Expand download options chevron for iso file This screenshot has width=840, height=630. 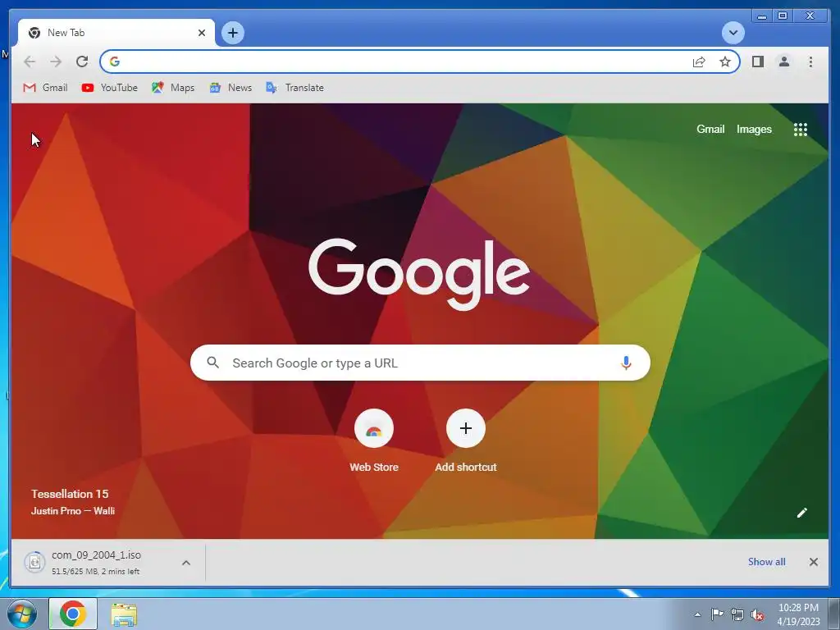186,563
